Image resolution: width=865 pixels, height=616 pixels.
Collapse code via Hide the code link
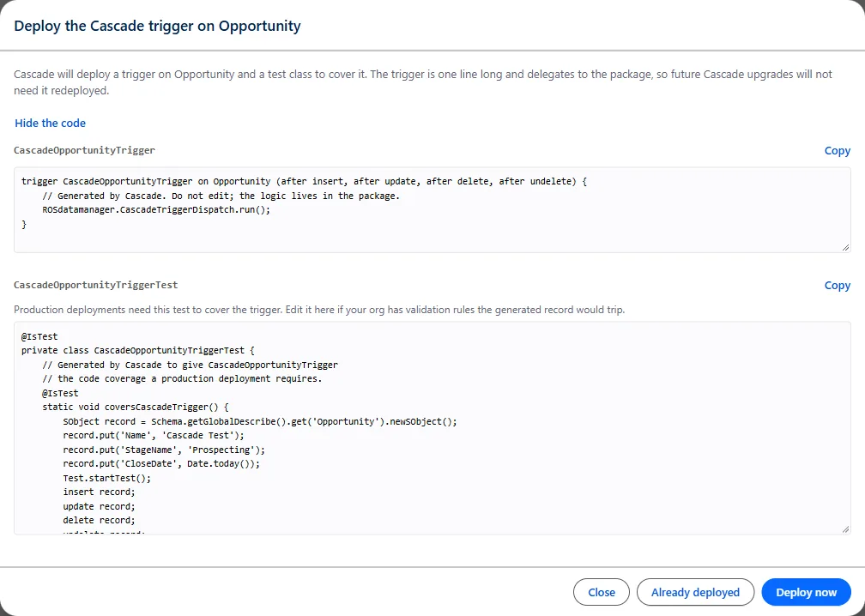point(50,123)
